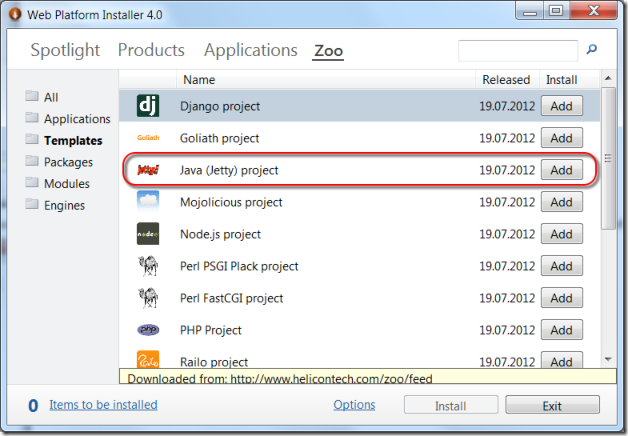Show the Modules category

pos(67,184)
